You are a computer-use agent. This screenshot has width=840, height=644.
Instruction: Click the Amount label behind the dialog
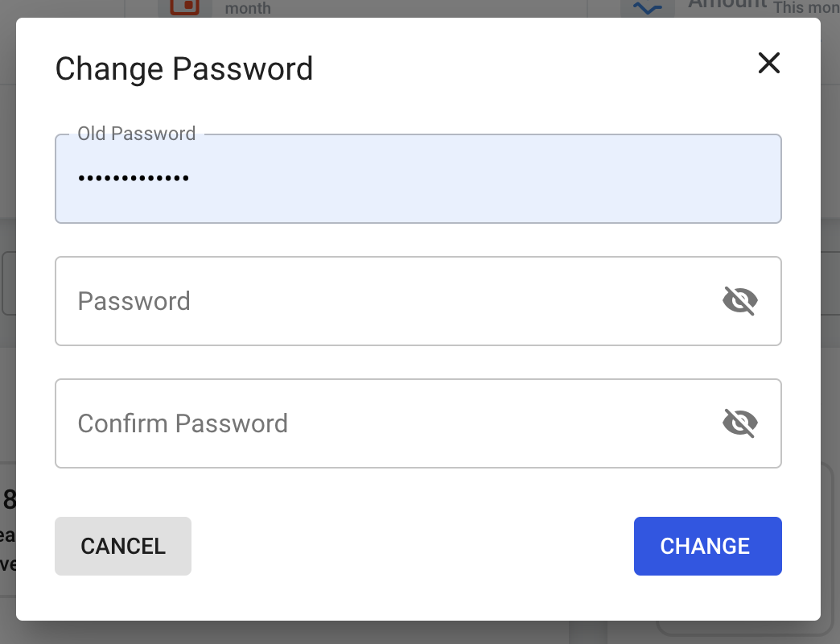point(727,4)
